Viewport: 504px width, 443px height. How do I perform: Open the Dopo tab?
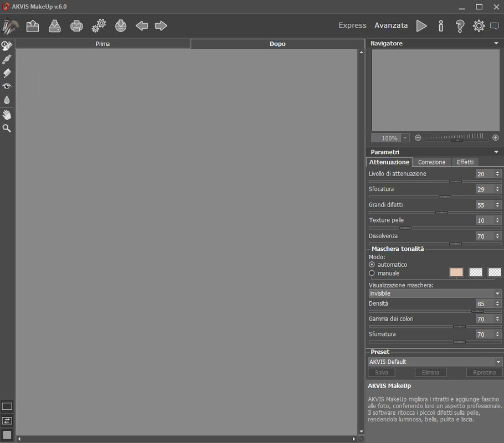277,44
